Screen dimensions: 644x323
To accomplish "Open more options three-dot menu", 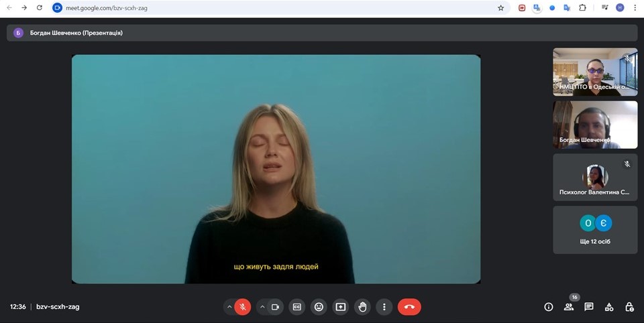I will [x=384, y=307].
